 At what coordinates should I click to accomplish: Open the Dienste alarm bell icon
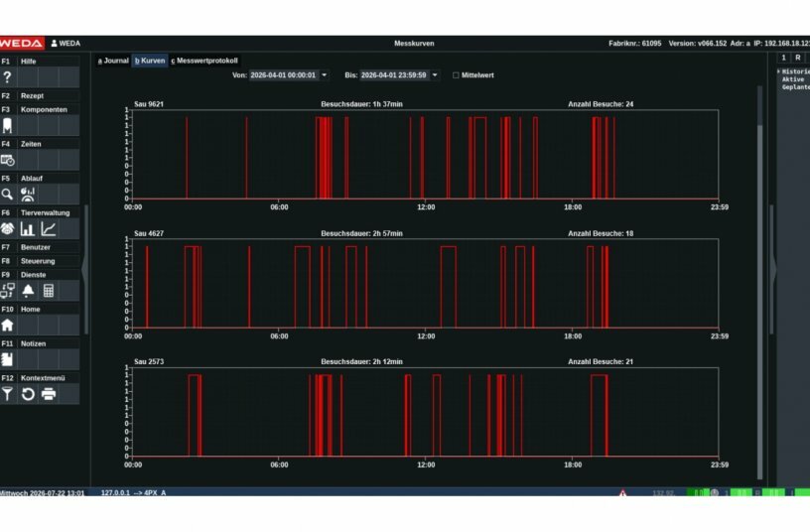click(x=28, y=291)
